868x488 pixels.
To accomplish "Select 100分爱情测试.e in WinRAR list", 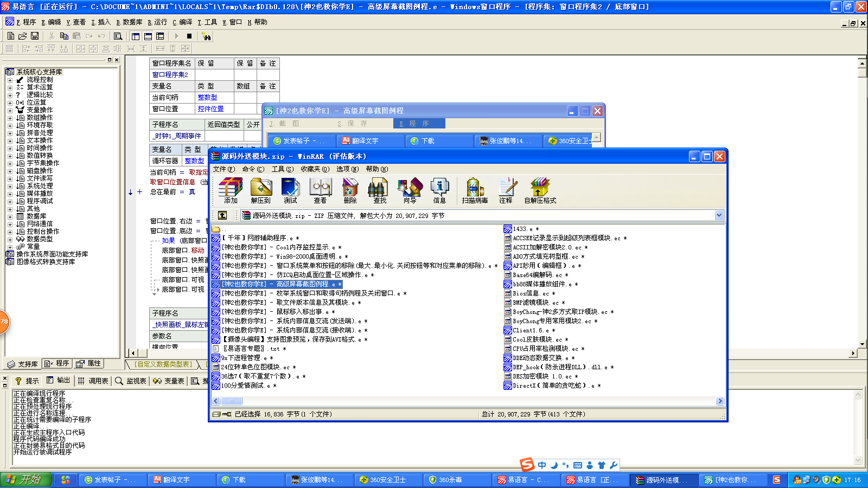I will coord(244,386).
